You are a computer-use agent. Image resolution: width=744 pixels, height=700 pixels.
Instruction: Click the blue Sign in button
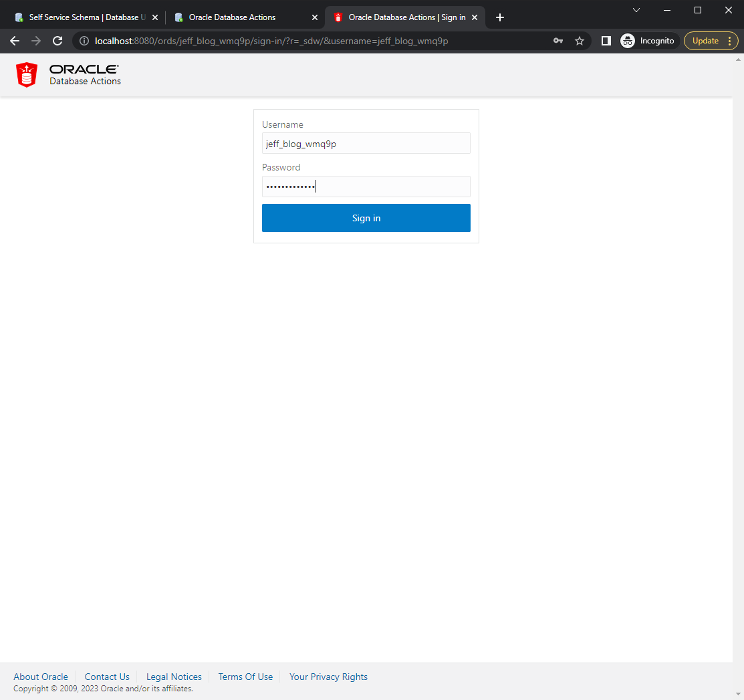coord(366,218)
